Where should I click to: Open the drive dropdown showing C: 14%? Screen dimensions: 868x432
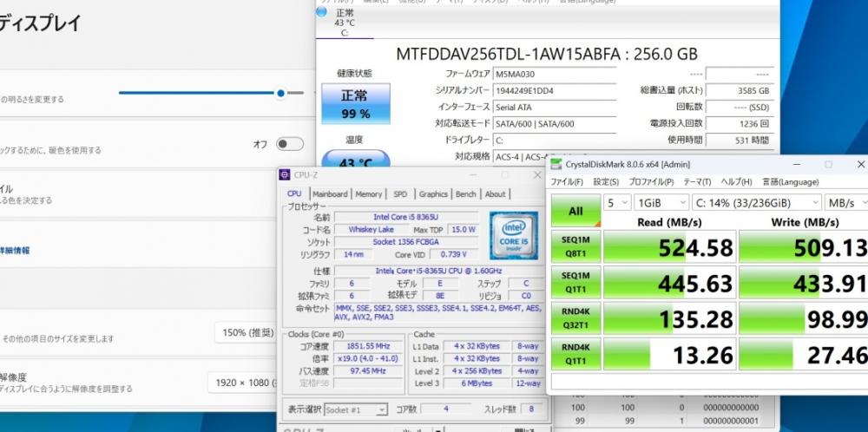[x=756, y=203]
